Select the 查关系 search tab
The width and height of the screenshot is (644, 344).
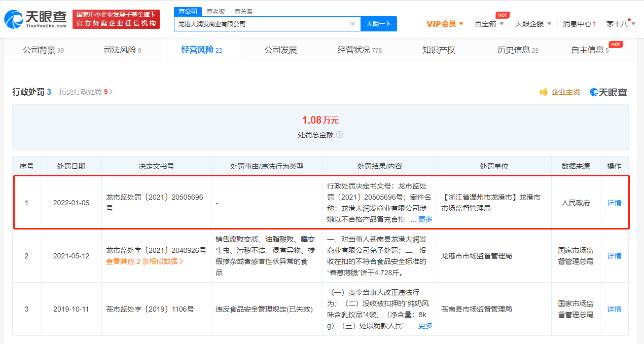tap(243, 11)
